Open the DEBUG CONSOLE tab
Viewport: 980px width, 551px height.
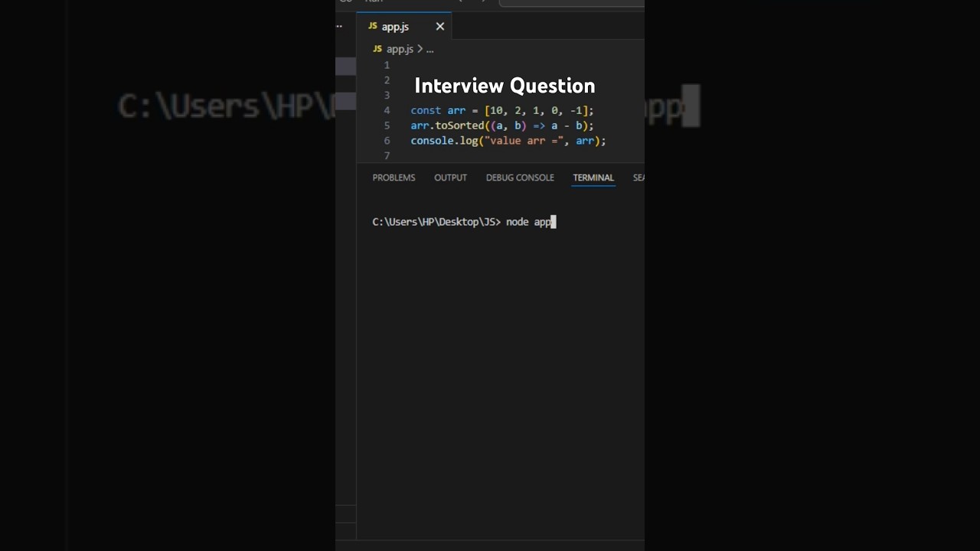[x=520, y=178]
